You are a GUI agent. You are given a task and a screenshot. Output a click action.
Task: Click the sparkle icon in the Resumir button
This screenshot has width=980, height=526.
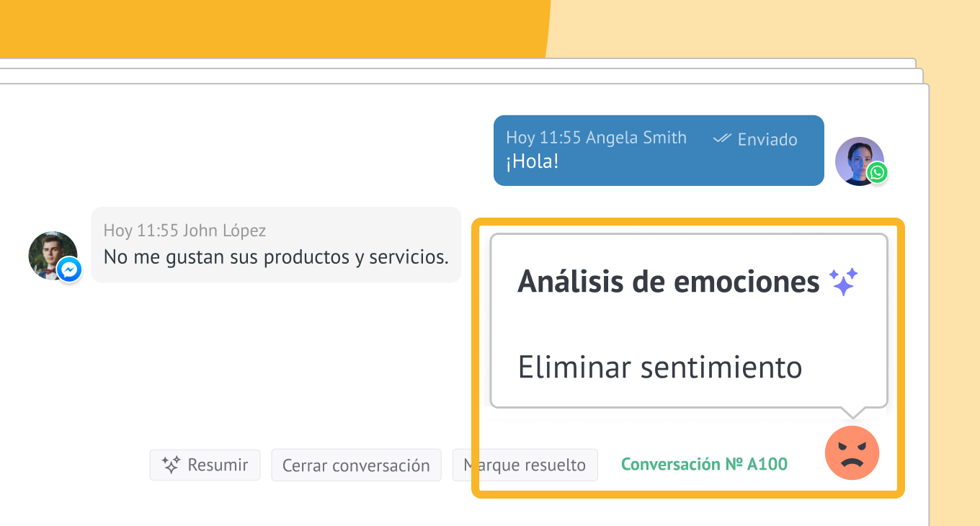tap(171, 465)
